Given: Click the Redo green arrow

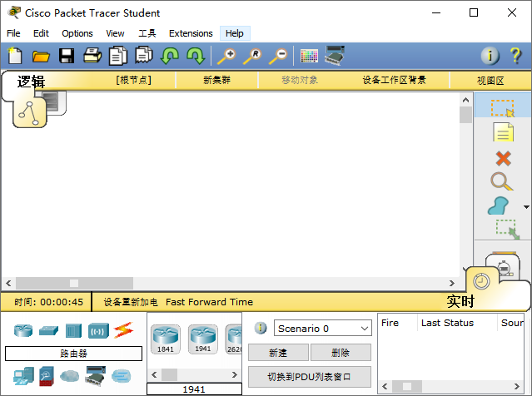Looking at the screenshot, I should [196, 56].
